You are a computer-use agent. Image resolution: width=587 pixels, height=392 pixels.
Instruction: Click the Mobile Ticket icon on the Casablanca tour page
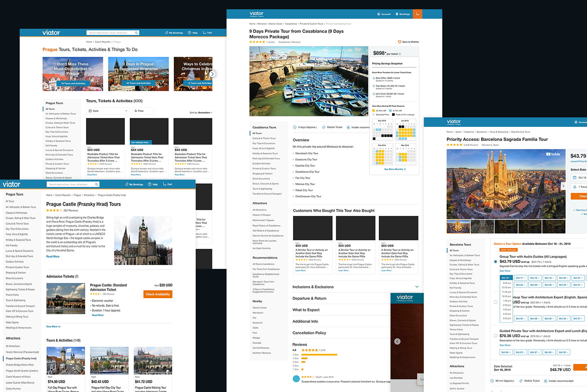click(x=324, y=127)
